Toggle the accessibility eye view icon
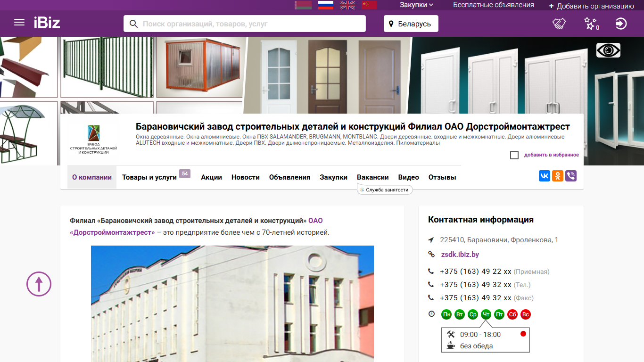The height and width of the screenshot is (362, 644). click(608, 50)
